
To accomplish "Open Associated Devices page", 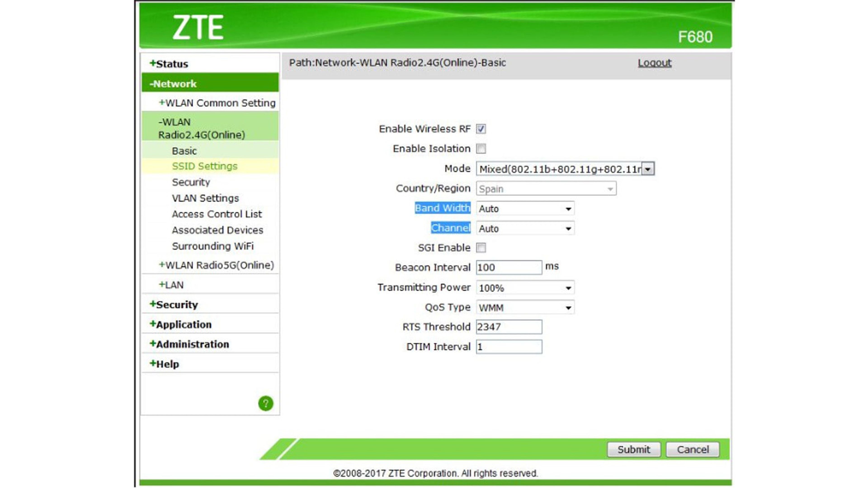I will click(x=217, y=230).
